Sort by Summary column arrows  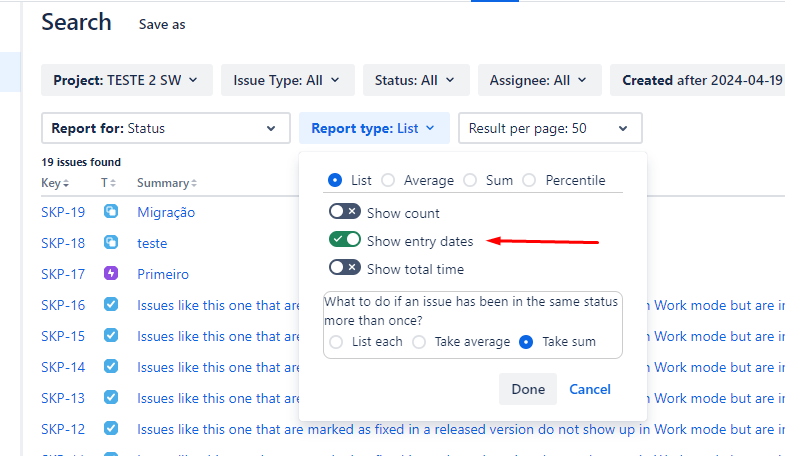pyautogui.click(x=194, y=184)
